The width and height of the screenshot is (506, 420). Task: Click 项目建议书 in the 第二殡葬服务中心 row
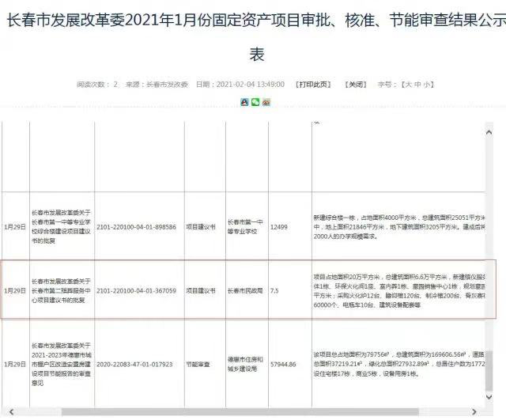coord(201,291)
